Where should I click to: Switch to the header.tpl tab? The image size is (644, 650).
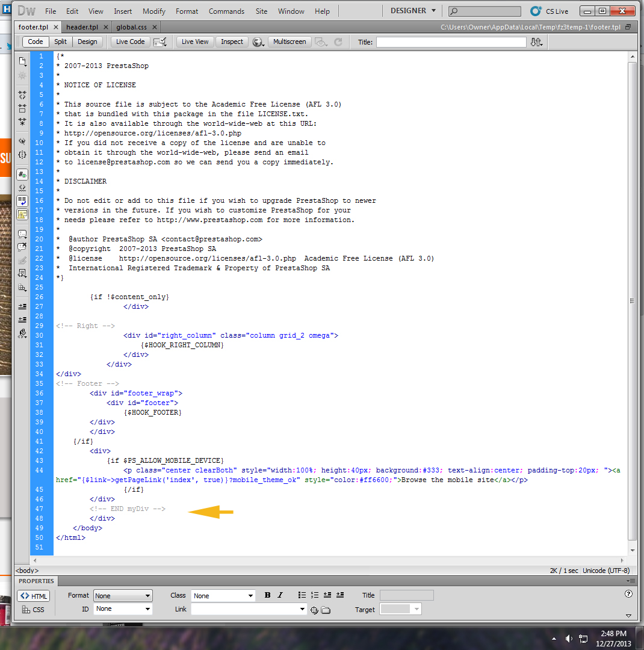(82, 27)
